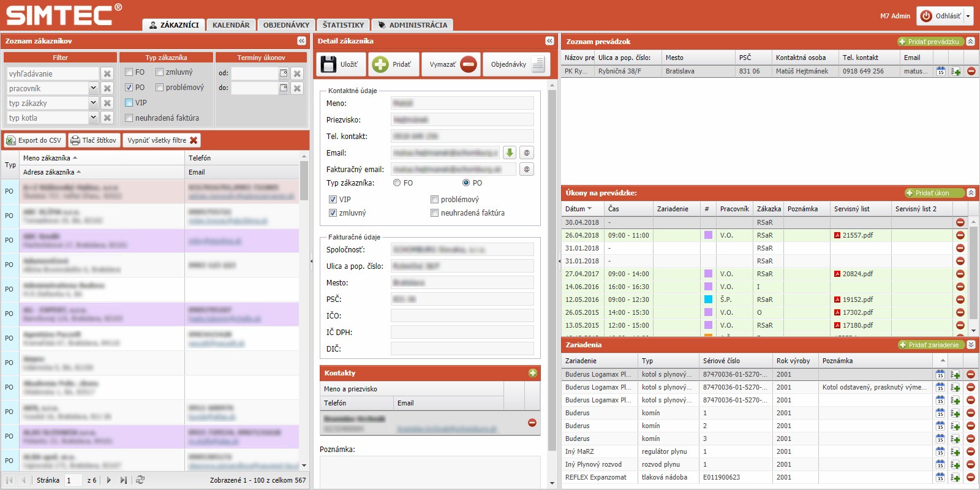This screenshot has height=490, width=980.
Task: Delete the REFLEX Expanzomat device row
Action: 971,477
